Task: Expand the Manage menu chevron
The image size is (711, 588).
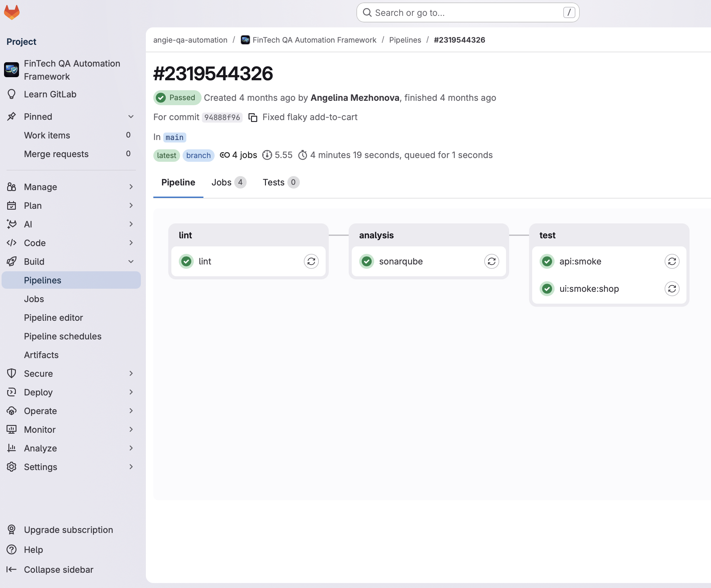Action: [131, 187]
